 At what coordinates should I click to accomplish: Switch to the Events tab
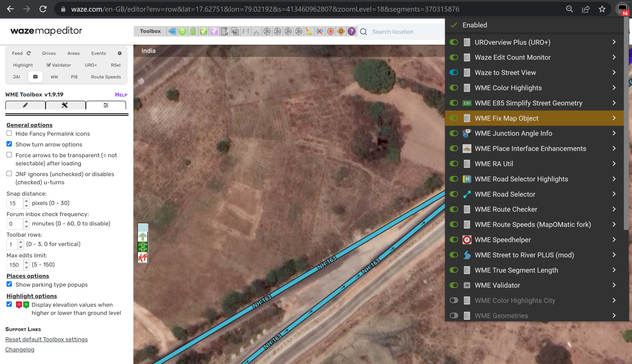(99, 53)
